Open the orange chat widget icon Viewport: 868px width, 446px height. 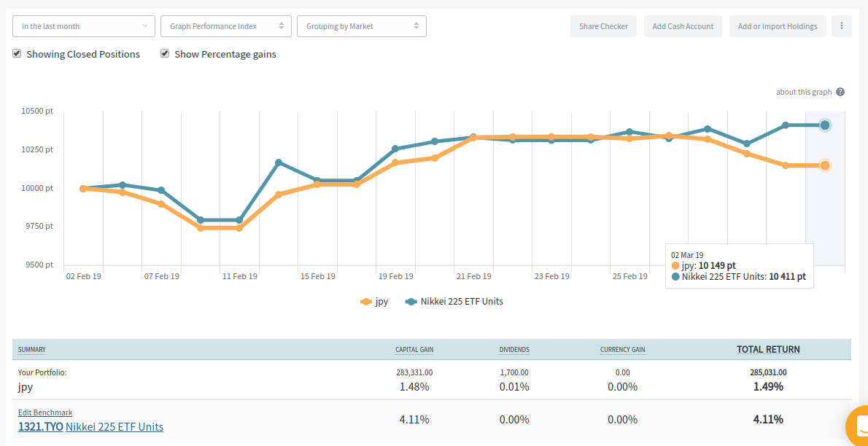[859, 426]
